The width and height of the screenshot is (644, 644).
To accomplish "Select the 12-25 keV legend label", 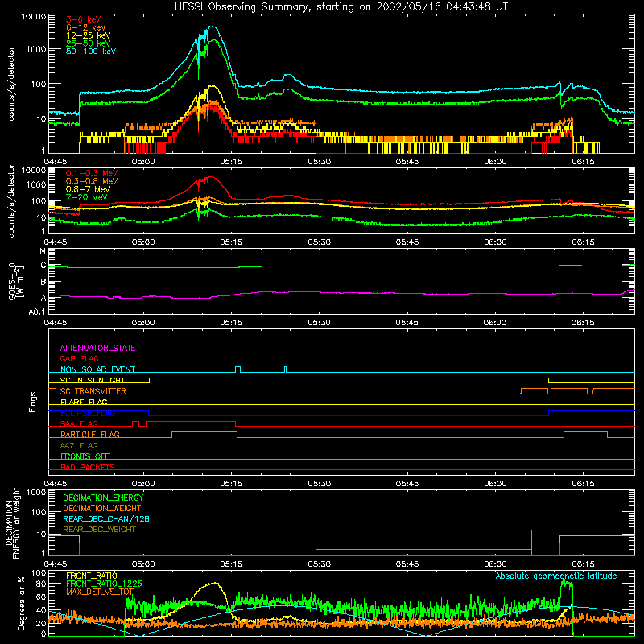I will click(89, 35).
